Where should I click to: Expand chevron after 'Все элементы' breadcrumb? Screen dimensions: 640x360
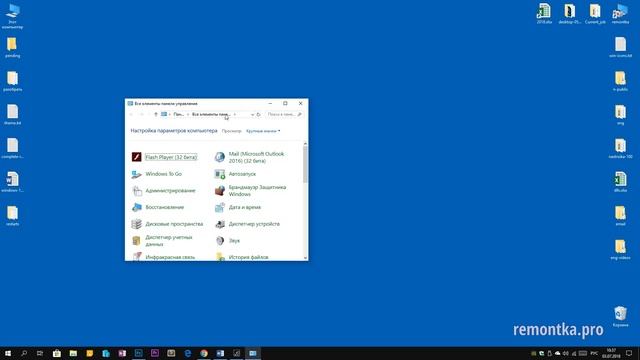tap(235, 115)
